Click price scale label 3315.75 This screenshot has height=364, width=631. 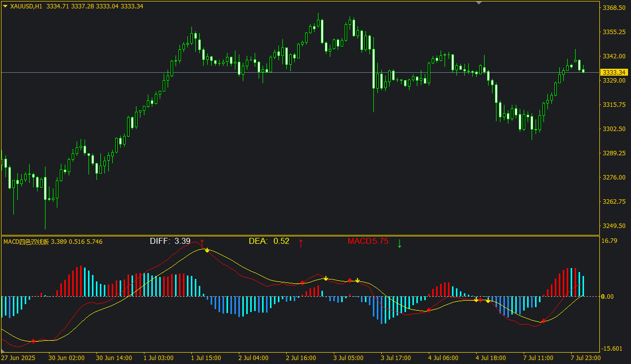click(x=614, y=105)
